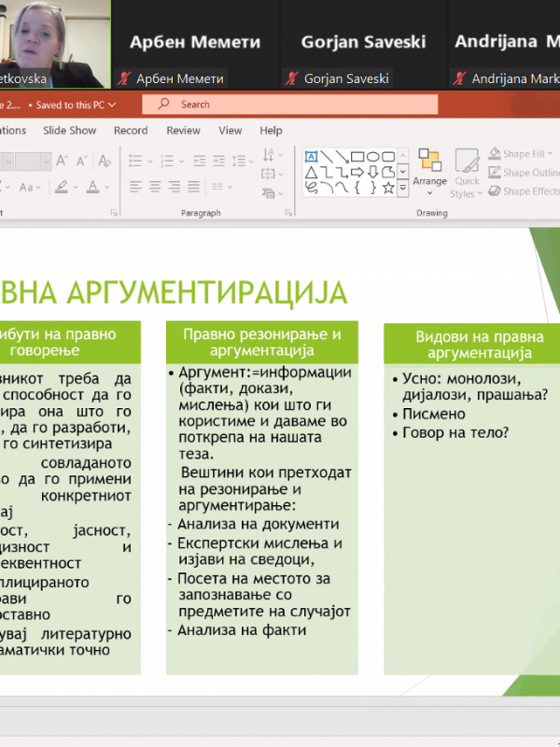The width and height of the screenshot is (560, 747).
Task: Select the oval shape in shapes gallery
Action: tap(373, 156)
